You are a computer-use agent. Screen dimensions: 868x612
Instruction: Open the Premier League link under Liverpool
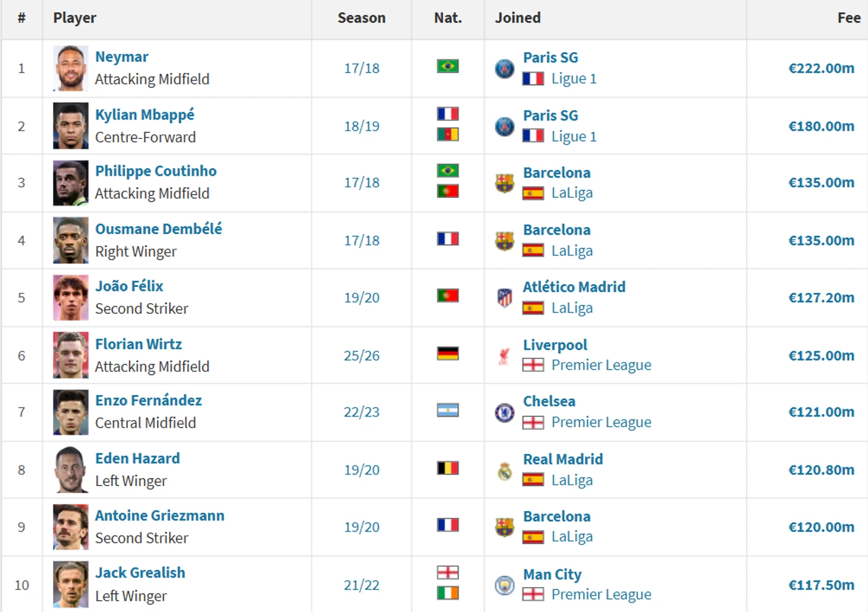tap(601, 365)
